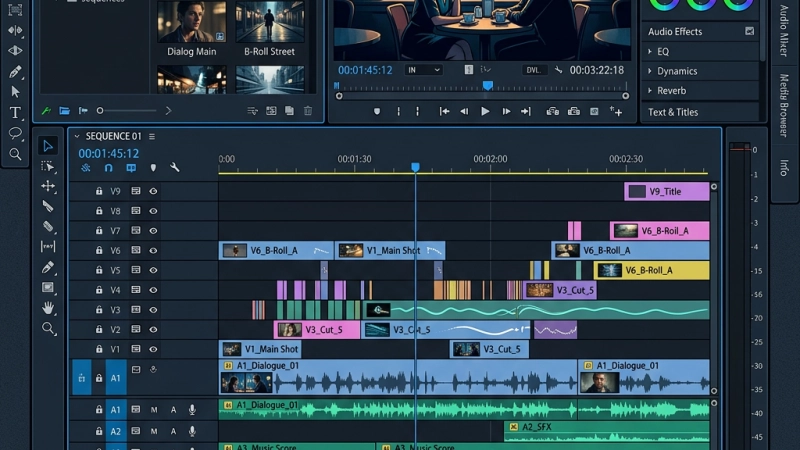Image resolution: width=800 pixels, height=450 pixels.
Task: Open button editor plus icon
Action: tap(616, 111)
